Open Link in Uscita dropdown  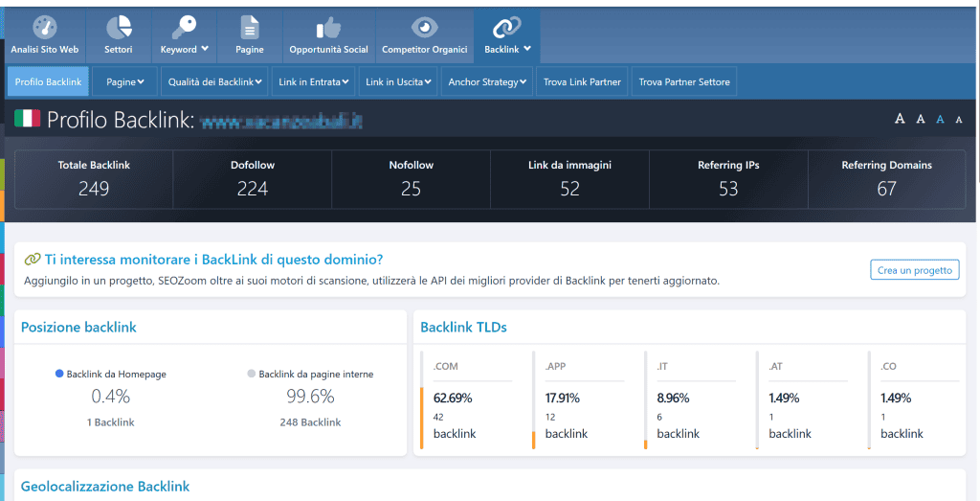click(398, 82)
